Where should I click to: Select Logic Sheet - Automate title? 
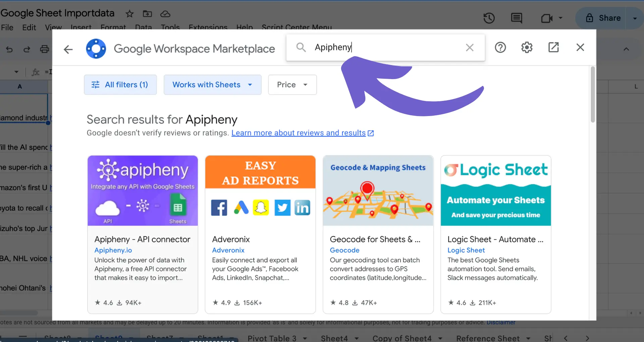click(x=495, y=239)
